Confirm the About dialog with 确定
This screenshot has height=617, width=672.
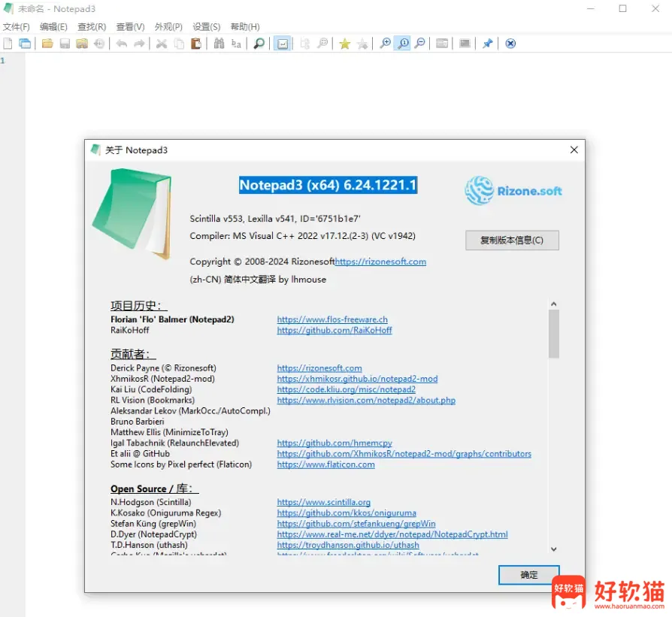tap(529, 575)
